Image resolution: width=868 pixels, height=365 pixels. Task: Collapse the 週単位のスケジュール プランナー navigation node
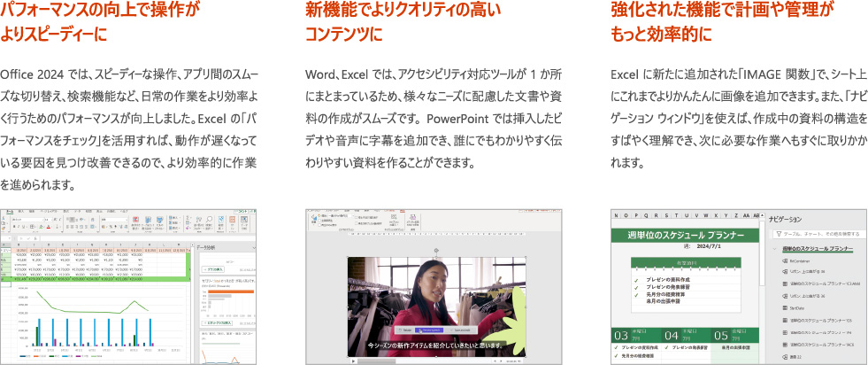(x=776, y=249)
